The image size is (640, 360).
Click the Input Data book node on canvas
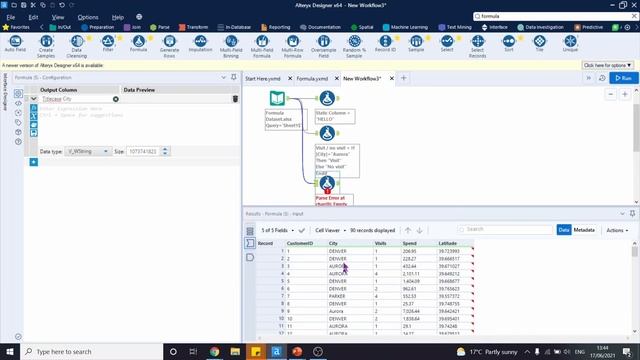coord(277,98)
